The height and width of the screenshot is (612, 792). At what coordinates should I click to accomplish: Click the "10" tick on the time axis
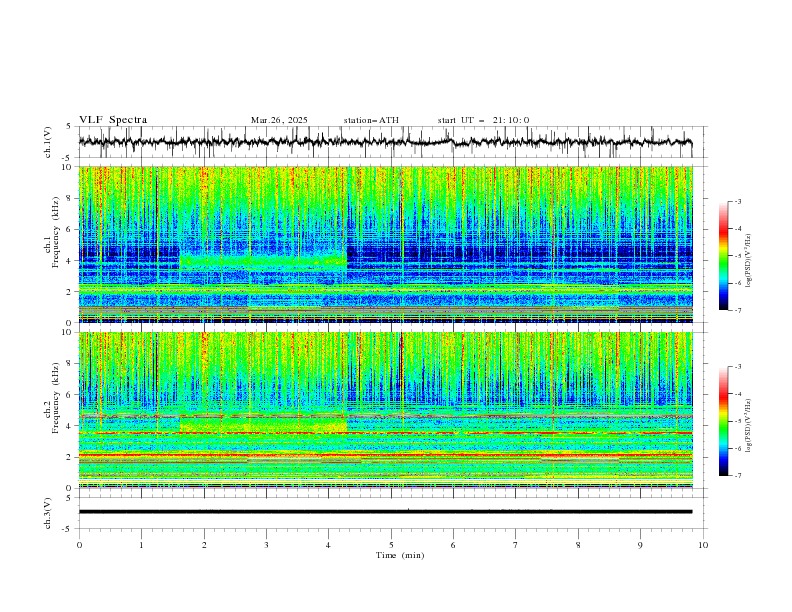click(703, 545)
